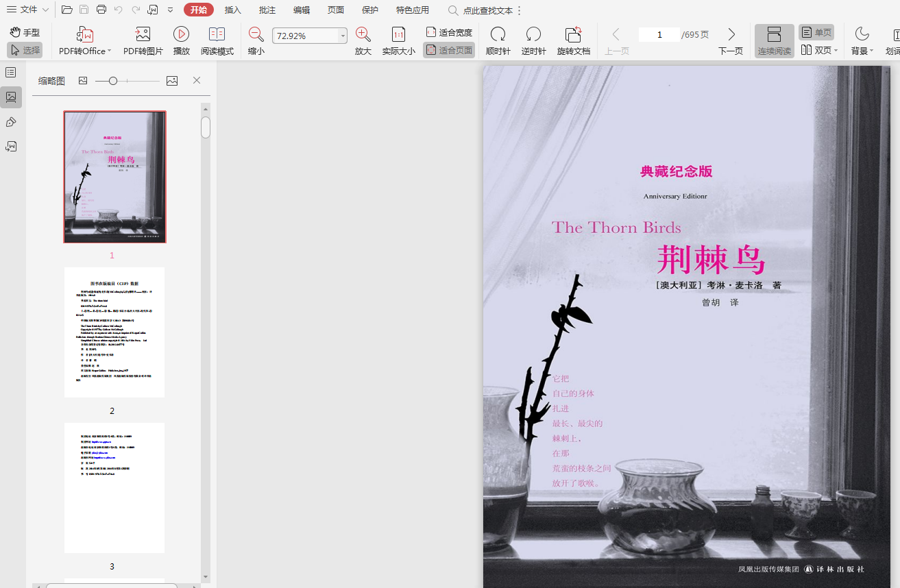Start the 播放 slideshow
900x588 pixels.
182,41
